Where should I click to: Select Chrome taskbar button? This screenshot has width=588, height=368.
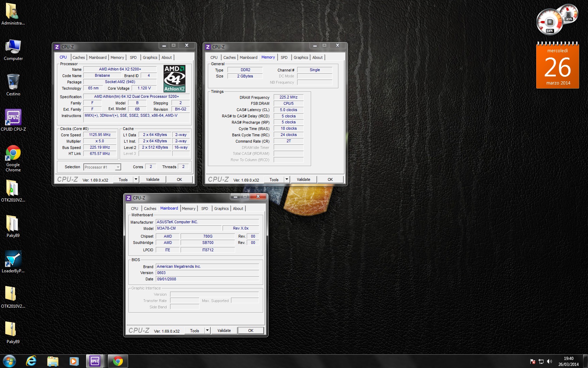[118, 361]
